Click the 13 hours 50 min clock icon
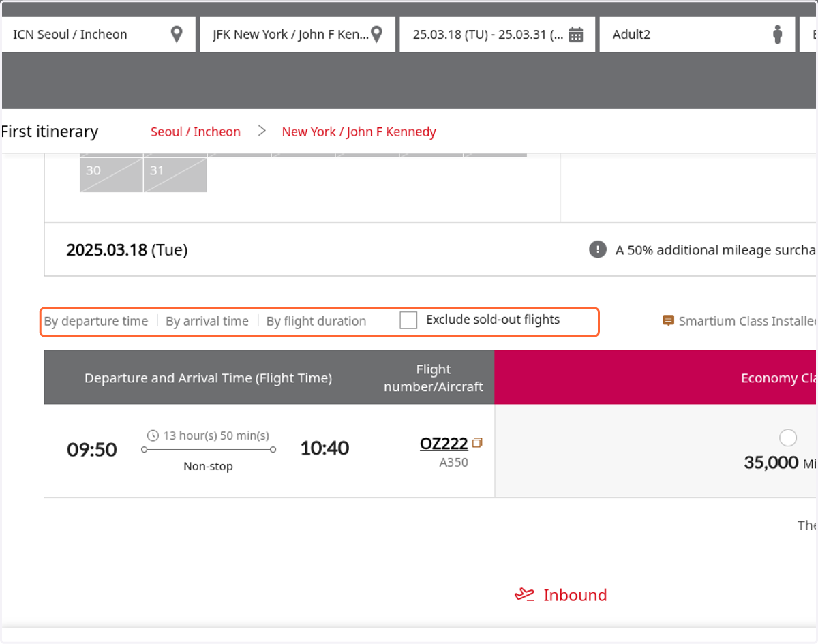Image resolution: width=818 pixels, height=644 pixels. click(x=153, y=435)
